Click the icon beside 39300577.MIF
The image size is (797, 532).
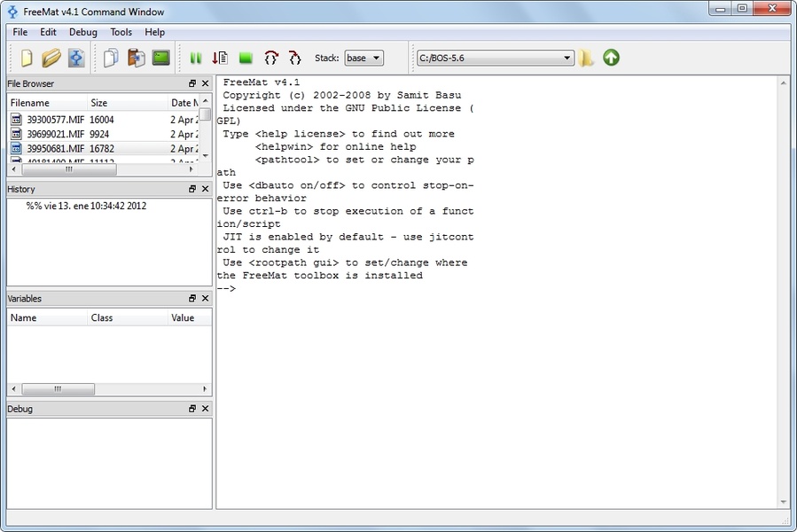tap(16, 120)
